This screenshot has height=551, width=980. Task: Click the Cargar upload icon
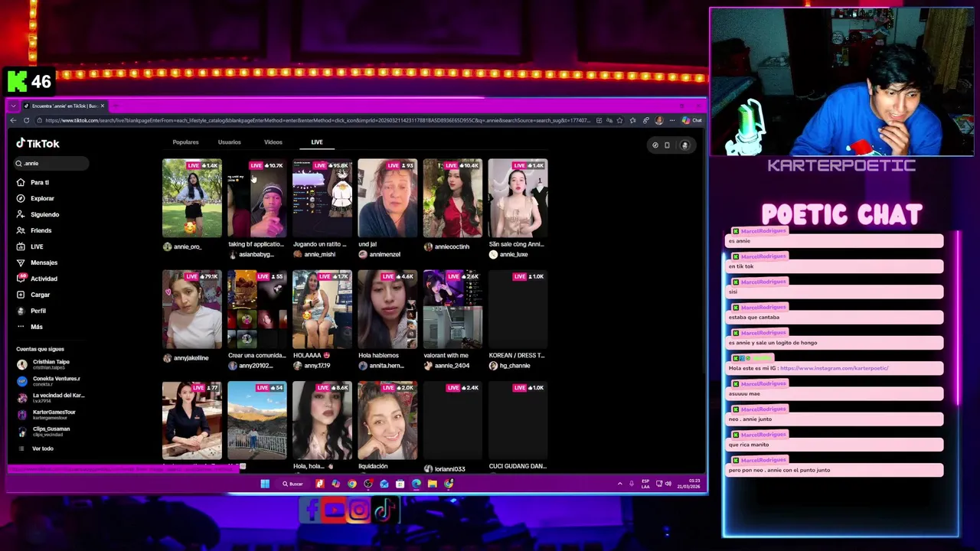click(21, 295)
